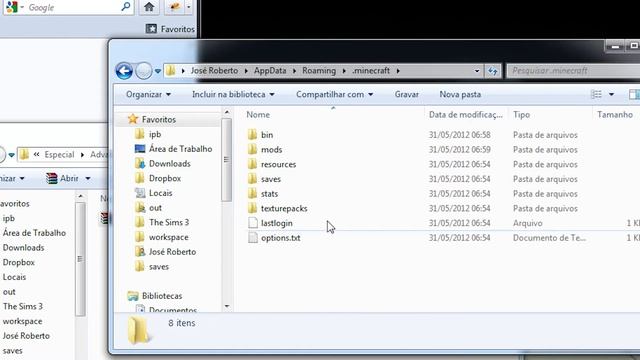Open Área de Trabalho in Explorer favorites
Image resolution: width=640 pixels, height=360 pixels.
point(180,149)
